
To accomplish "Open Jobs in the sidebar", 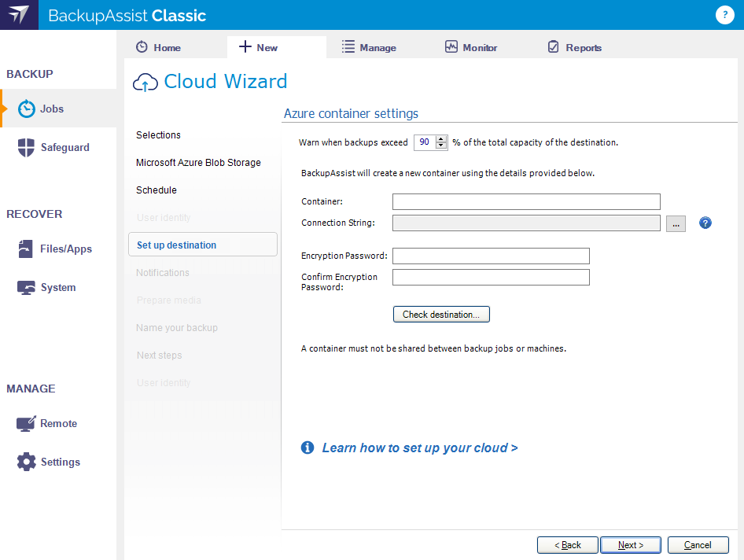I will (59, 109).
